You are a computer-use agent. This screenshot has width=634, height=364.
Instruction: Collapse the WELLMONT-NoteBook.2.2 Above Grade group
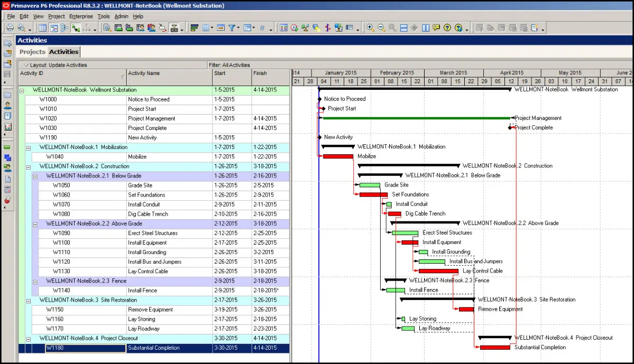[x=35, y=224]
